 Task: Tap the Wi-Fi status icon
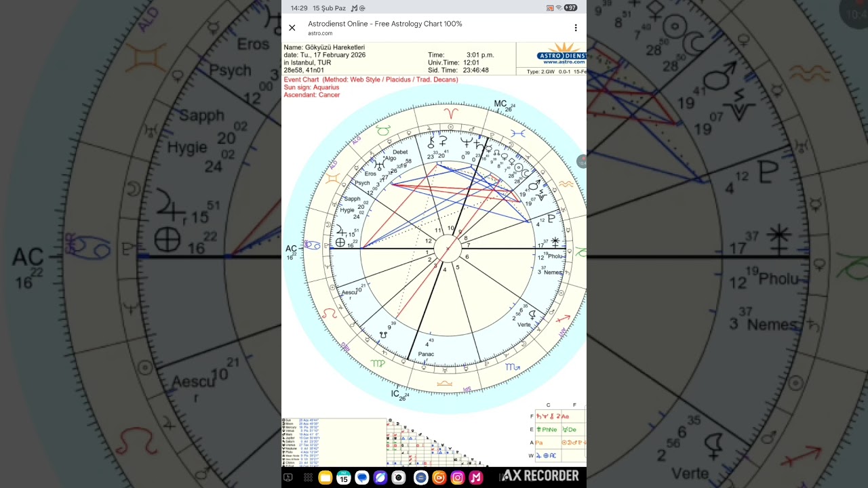coord(558,8)
